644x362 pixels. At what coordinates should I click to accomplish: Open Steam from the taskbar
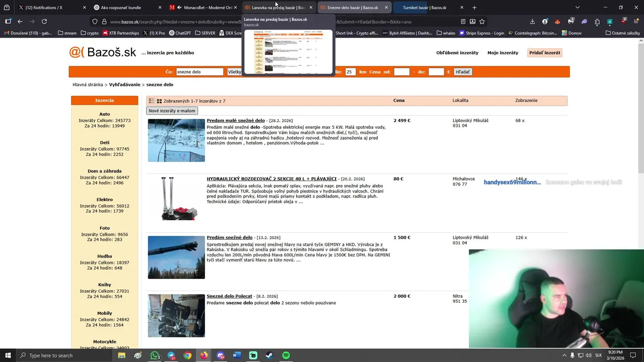tap(270, 355)
